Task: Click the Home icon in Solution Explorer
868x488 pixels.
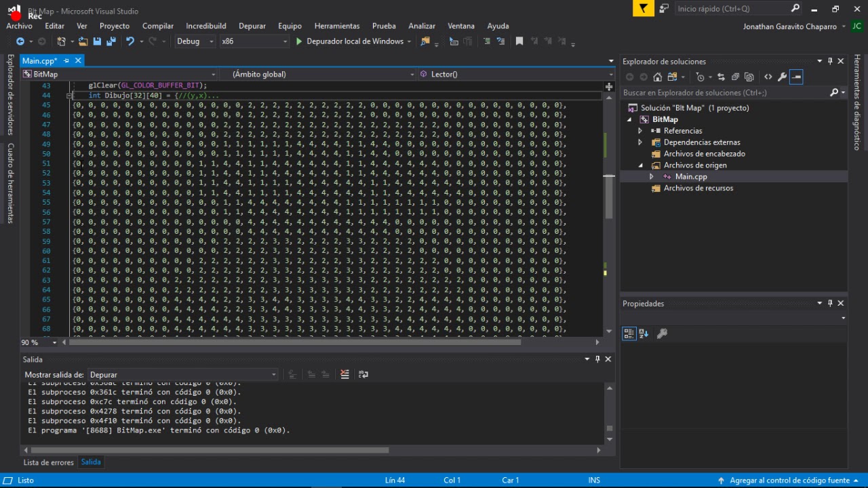Action: 658,77
